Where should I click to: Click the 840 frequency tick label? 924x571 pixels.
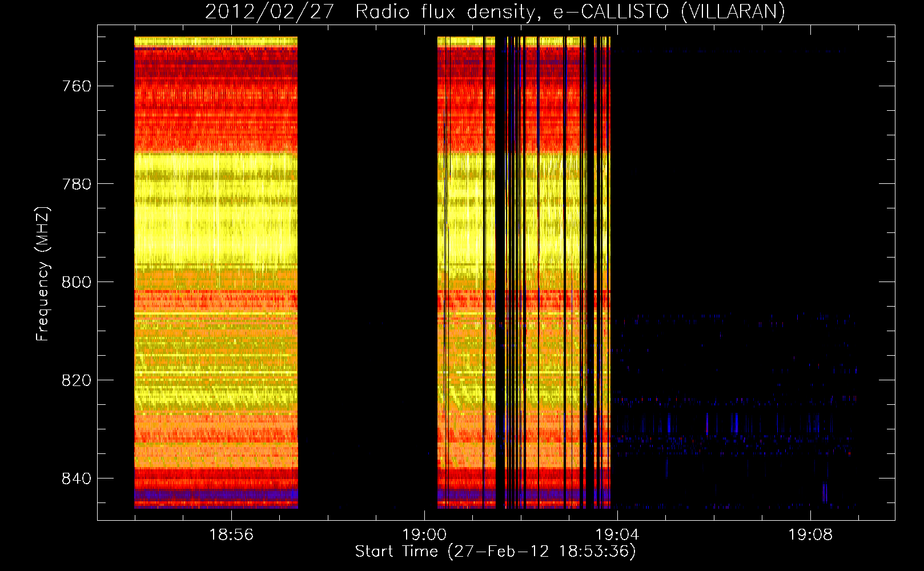[77, 478]
